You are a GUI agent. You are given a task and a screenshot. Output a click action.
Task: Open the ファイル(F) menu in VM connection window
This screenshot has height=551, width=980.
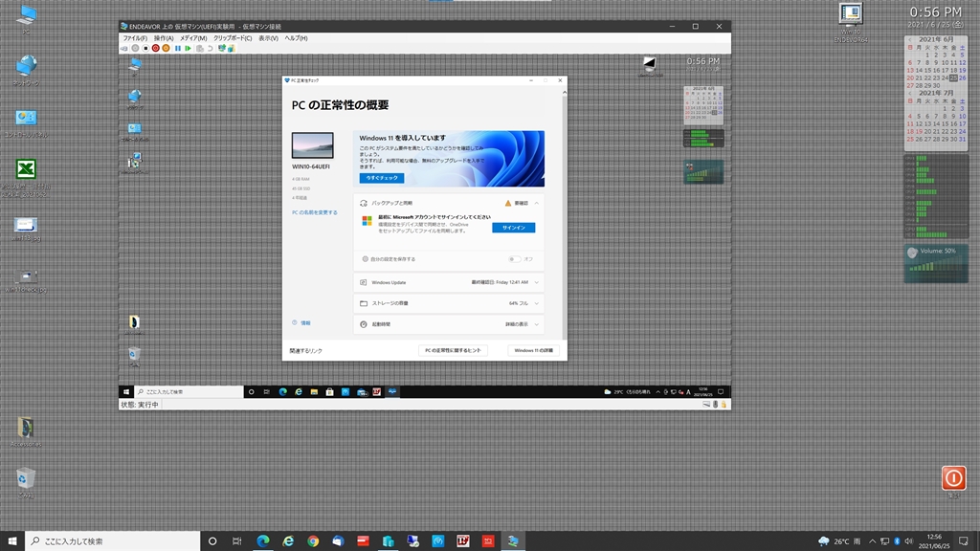135,38
